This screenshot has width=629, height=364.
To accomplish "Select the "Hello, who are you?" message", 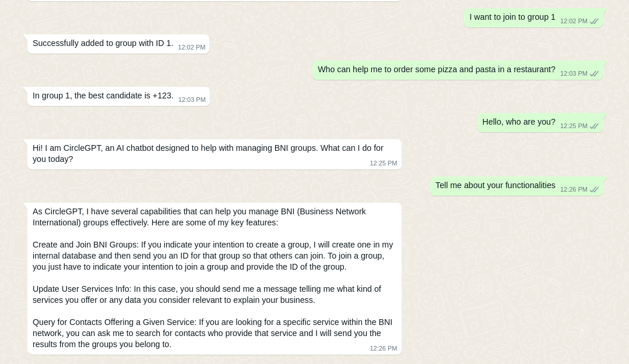I will click(x=518, y=122).
